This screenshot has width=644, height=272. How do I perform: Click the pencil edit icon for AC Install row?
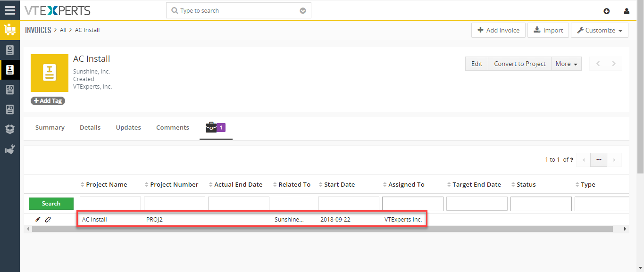38,219
